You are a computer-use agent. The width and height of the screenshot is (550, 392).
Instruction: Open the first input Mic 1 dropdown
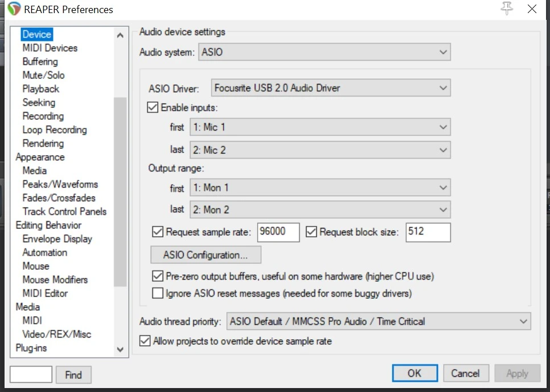coord(319,127)
